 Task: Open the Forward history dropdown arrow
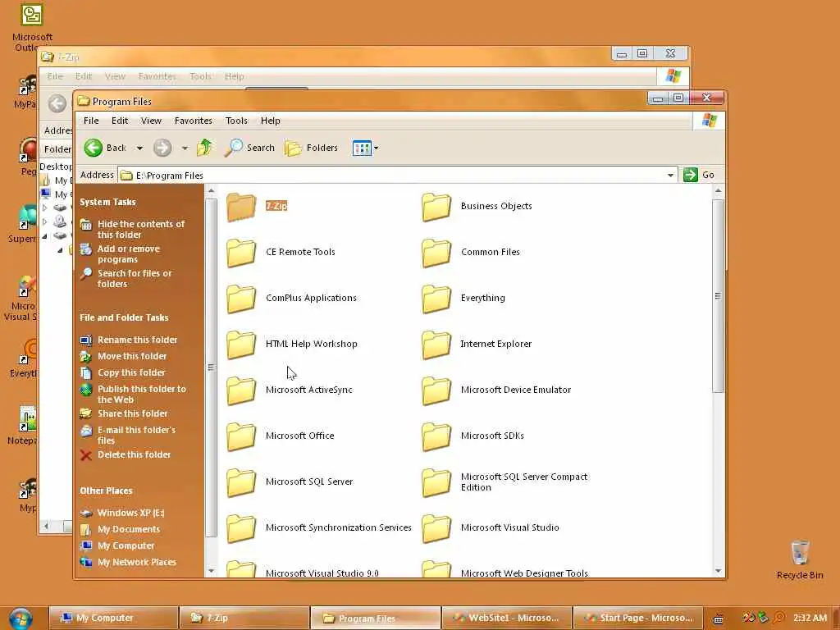pos(185,148)
